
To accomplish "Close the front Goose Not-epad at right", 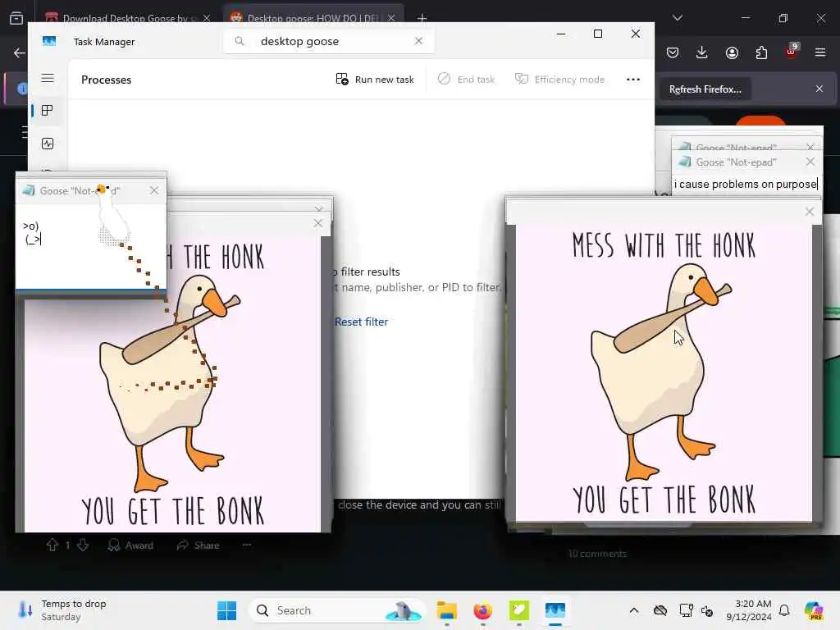I will point(810,162).
